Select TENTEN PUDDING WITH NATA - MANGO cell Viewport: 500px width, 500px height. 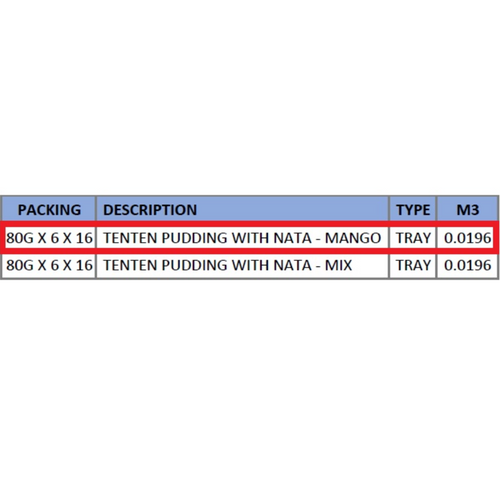(x=243, y=238)
